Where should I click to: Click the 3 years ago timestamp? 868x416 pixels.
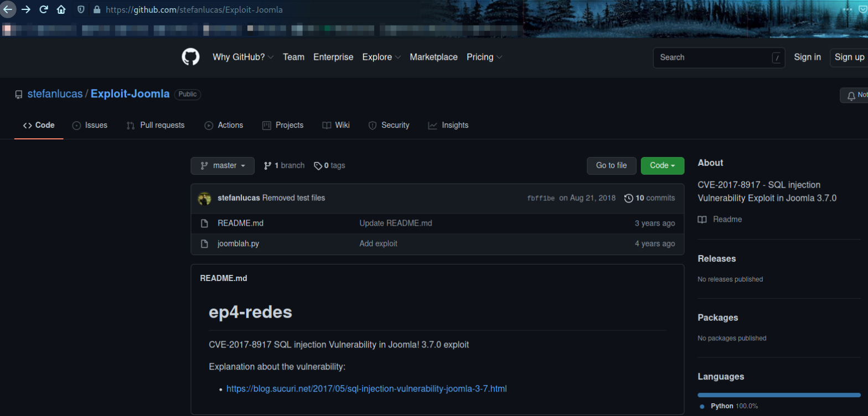(655, 223)
